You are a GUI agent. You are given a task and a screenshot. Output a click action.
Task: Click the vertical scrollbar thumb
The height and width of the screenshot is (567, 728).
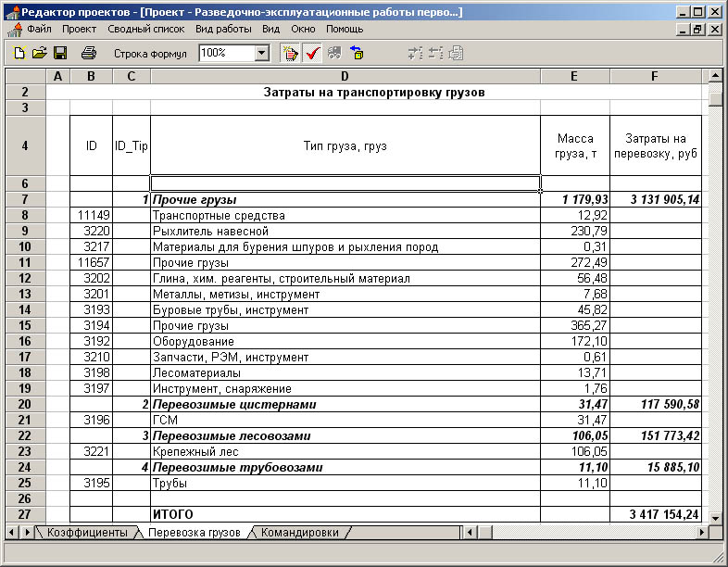point(715,98)
